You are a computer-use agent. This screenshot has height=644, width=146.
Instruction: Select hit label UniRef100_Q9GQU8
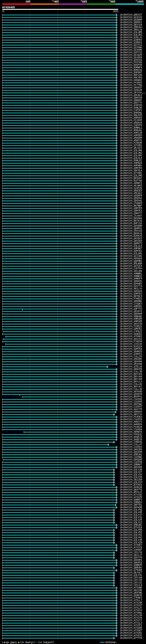pos(131,459)
